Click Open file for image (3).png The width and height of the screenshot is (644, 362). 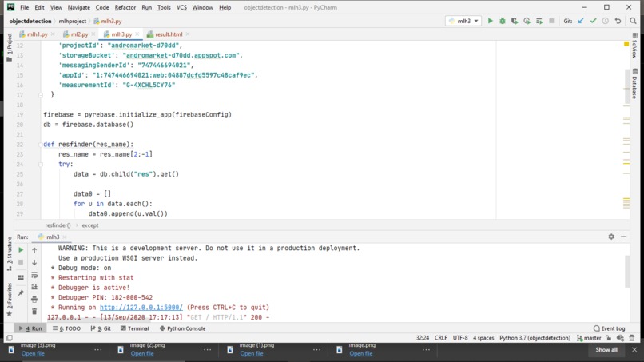click(33, 353)
